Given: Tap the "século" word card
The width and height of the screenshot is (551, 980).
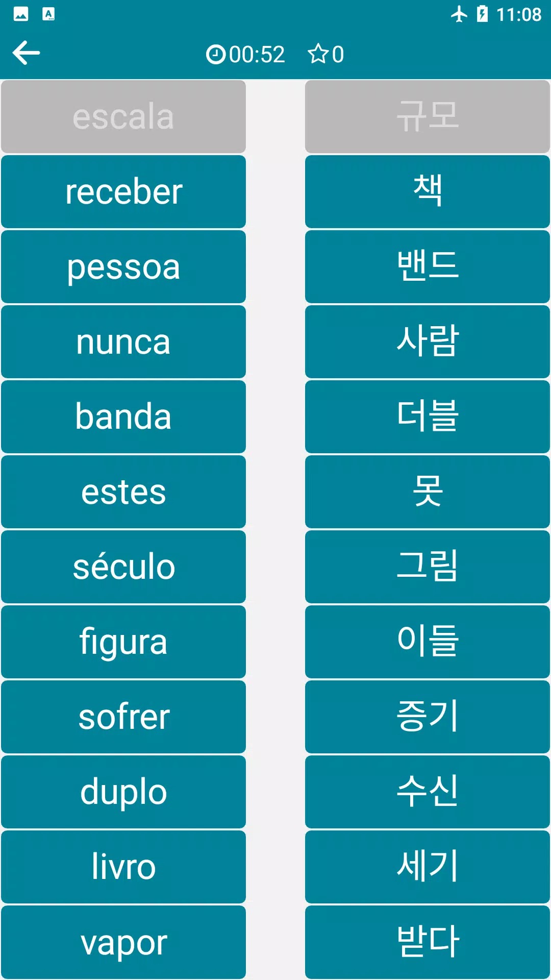Looking at the screenshot, I should click(123, 567).
